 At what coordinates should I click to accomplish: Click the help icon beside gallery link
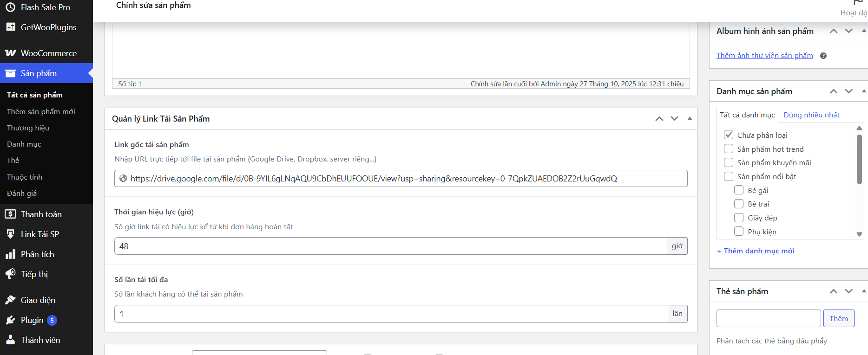click(823, 56)
